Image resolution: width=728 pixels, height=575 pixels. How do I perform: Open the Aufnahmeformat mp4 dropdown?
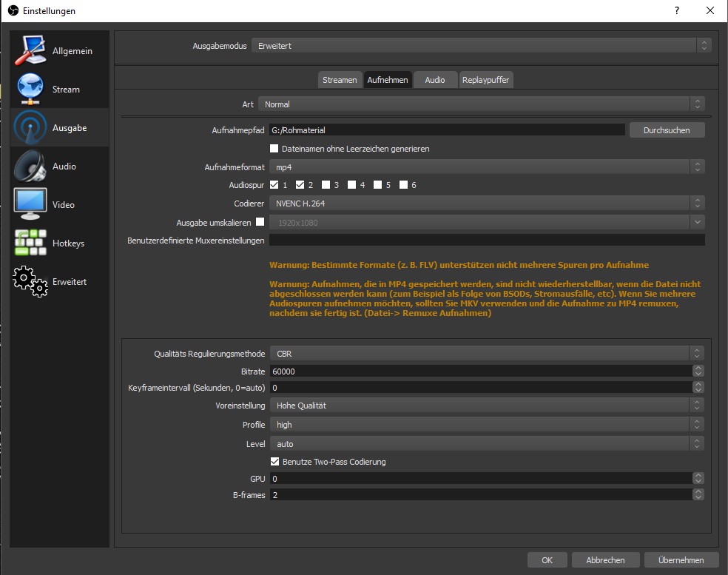click(x=486, y=167)
